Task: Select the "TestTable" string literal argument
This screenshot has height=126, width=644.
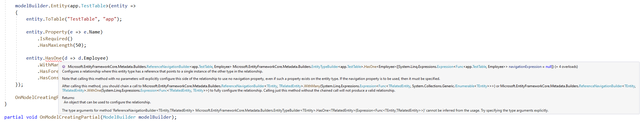Action: click(x=82, y=19)
